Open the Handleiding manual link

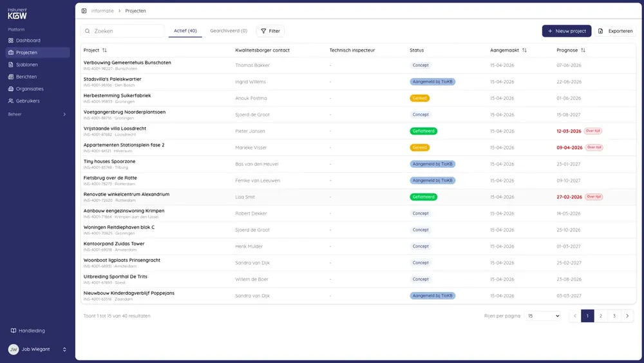click(28, 331)
